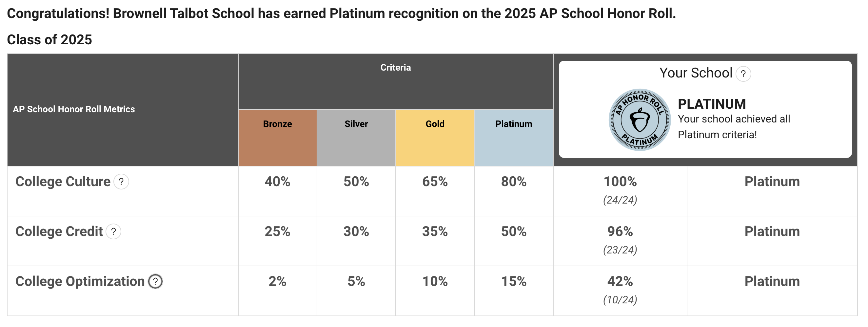Click the Class of 2025 heading
The height and width of the screenshot is (327, 868).
point(49,40)
